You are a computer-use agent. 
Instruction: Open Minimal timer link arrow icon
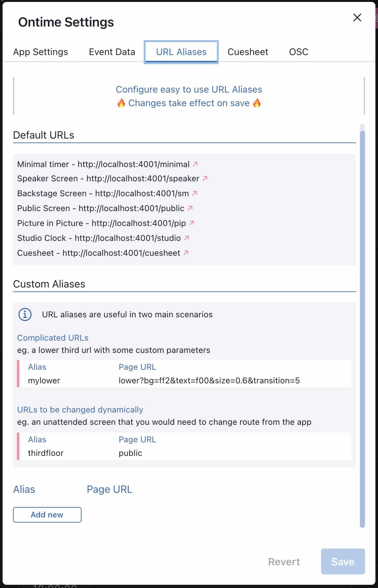pos(195,164)
